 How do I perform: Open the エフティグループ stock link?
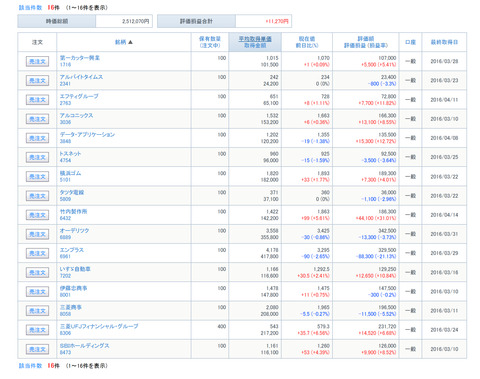click(x=79, y=96)
